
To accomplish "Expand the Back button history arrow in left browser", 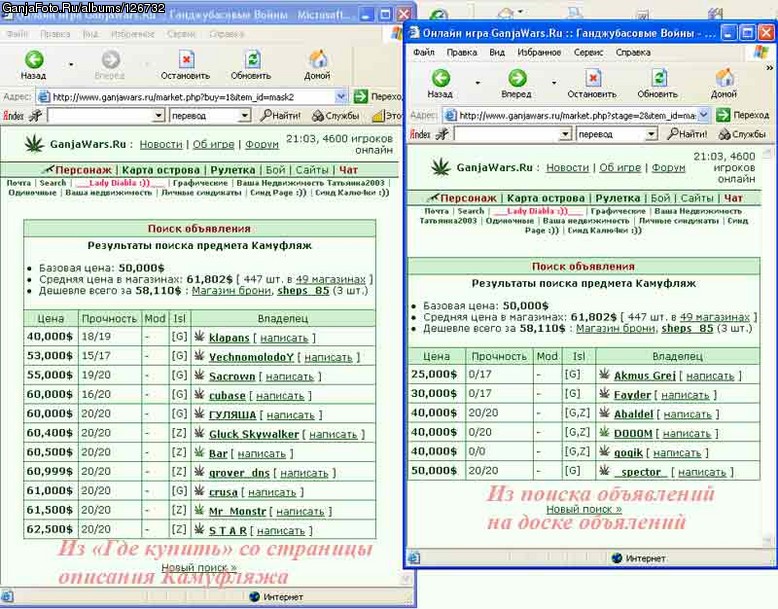I will (71, 65).
